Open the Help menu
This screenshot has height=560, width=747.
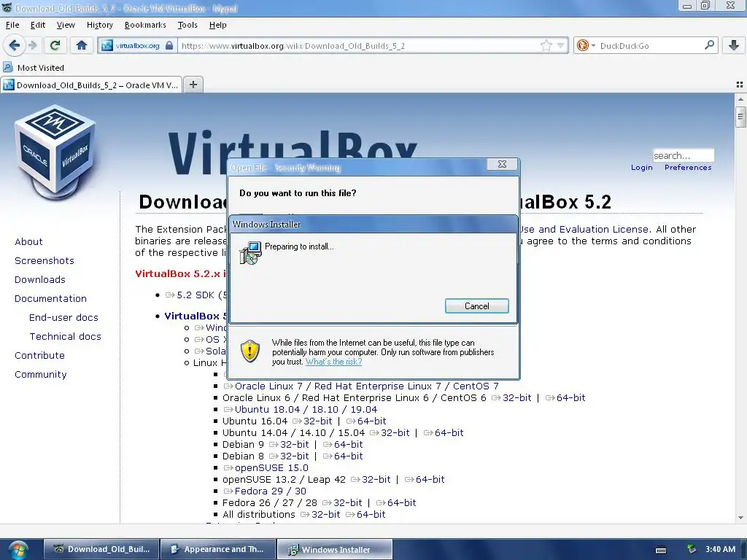pos(217,25)
